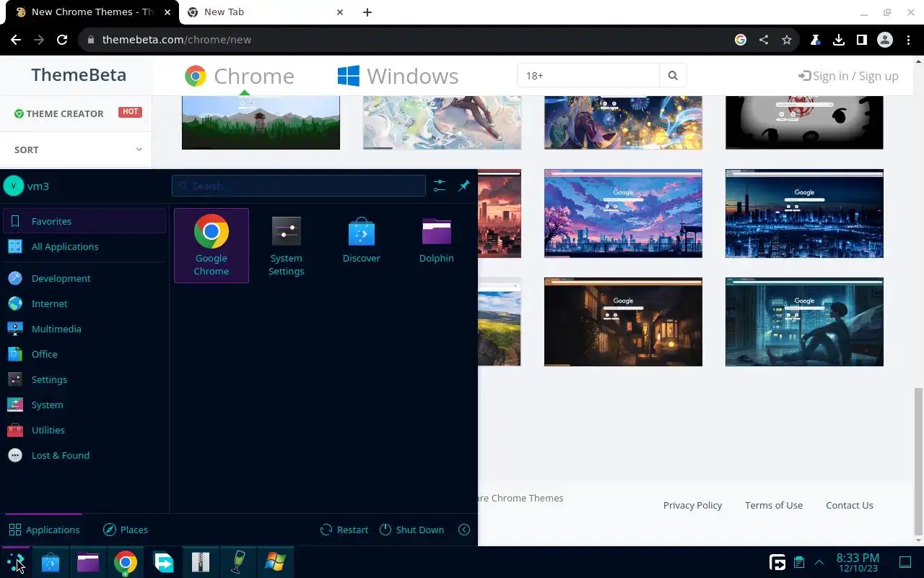
Task: Click the ThemeBeta logo
Action: tap(79, 75)
